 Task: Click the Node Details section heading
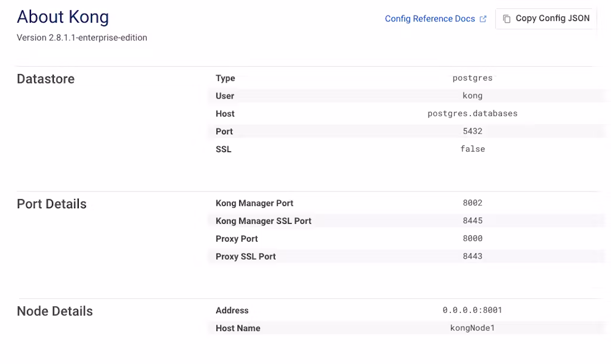tap(55, 311)
